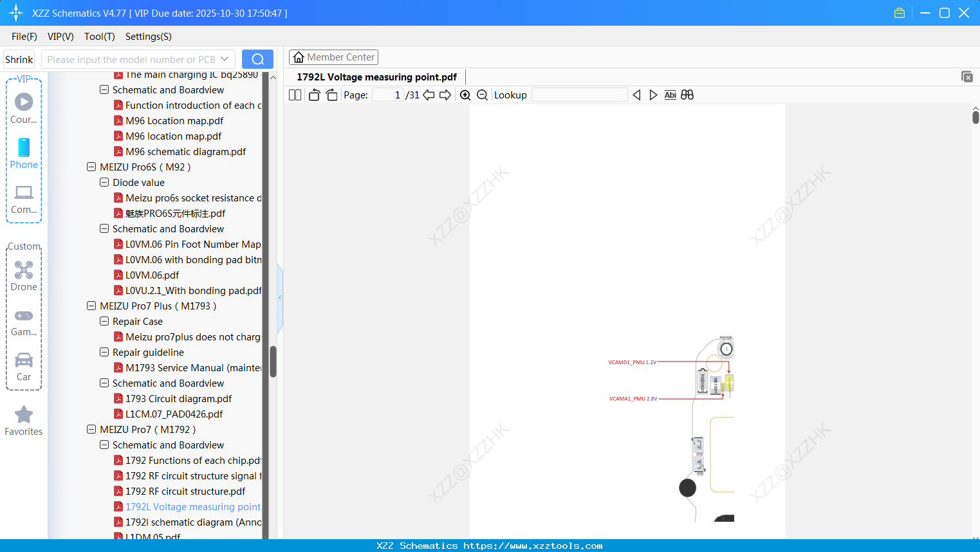Collapse Schematic and Boardview under MEIZU Pro7 ( M1792 )
Viewport: 980px width, 552px height.
104,445
